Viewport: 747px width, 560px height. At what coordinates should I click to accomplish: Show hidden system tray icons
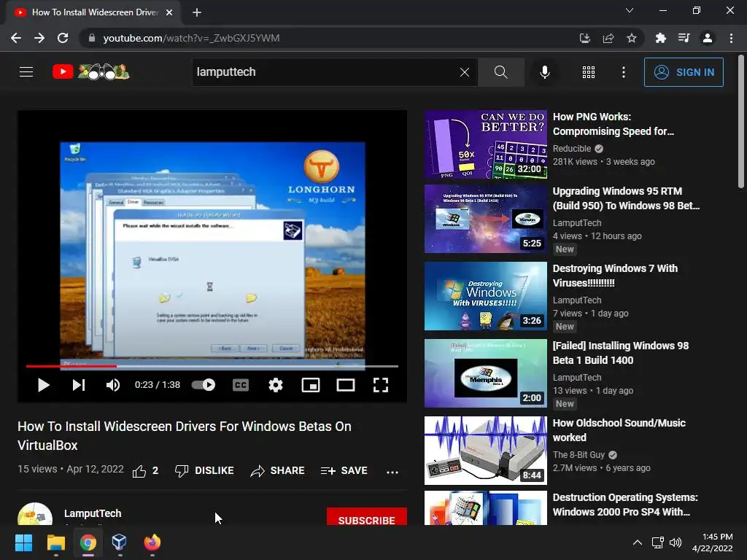(637, 542)
